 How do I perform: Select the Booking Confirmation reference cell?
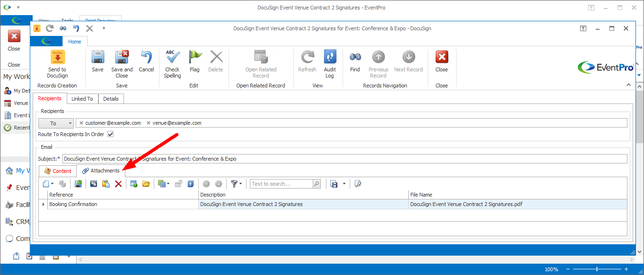123,205
